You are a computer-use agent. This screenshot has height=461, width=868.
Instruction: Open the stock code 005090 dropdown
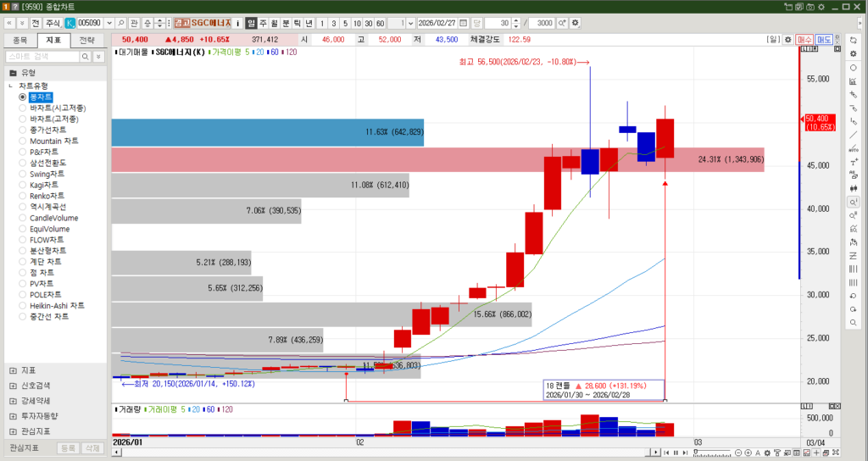pos(108,23)
